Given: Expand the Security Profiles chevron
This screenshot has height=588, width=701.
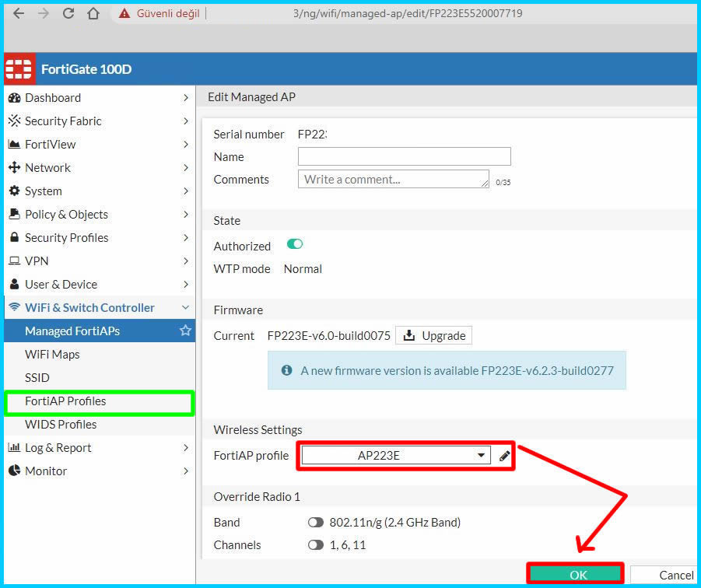Looking at the screenshot, I should point(186,237).
